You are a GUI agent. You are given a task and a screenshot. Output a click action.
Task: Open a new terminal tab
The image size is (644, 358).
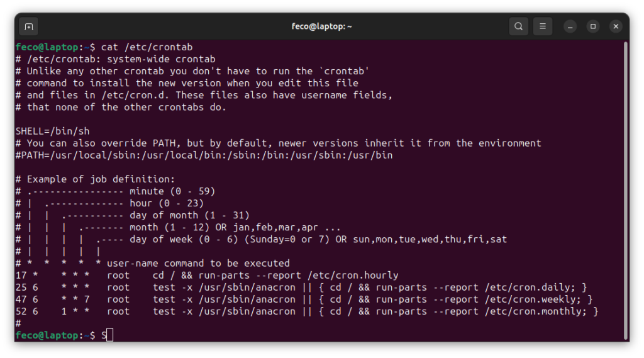click(x=29, y=26)
